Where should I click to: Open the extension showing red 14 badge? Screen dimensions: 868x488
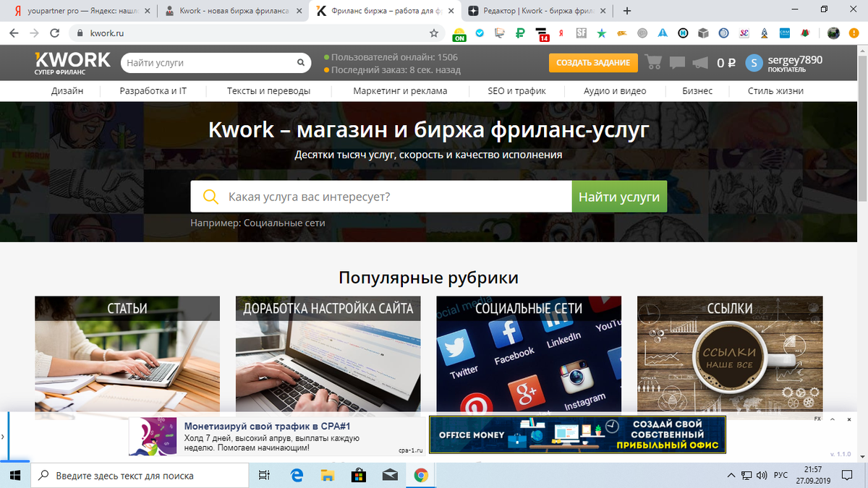tap(541, 34)
